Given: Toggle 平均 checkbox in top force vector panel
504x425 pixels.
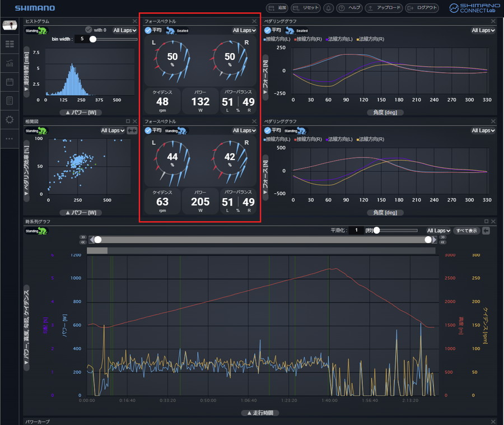Looking at the screenshot, I should [x=148, y=30].
